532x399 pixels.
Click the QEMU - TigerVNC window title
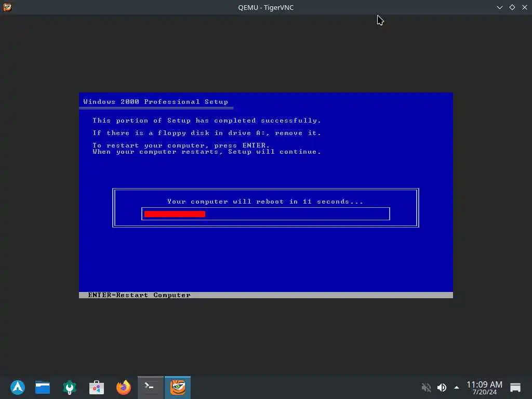[265, 7]
